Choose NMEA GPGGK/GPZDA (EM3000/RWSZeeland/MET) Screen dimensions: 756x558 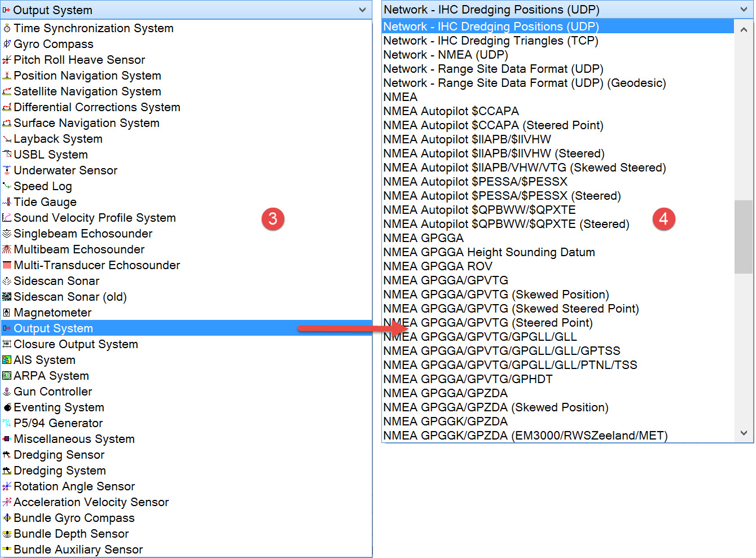(558, 436)
